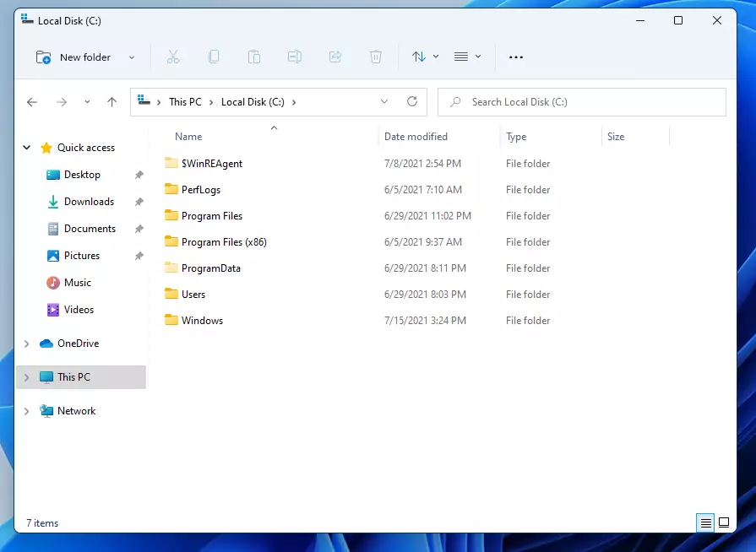Viewport: 756px width, 552px height.
Task: Open the New item dropdown arrow
Action: click(131, 57)
